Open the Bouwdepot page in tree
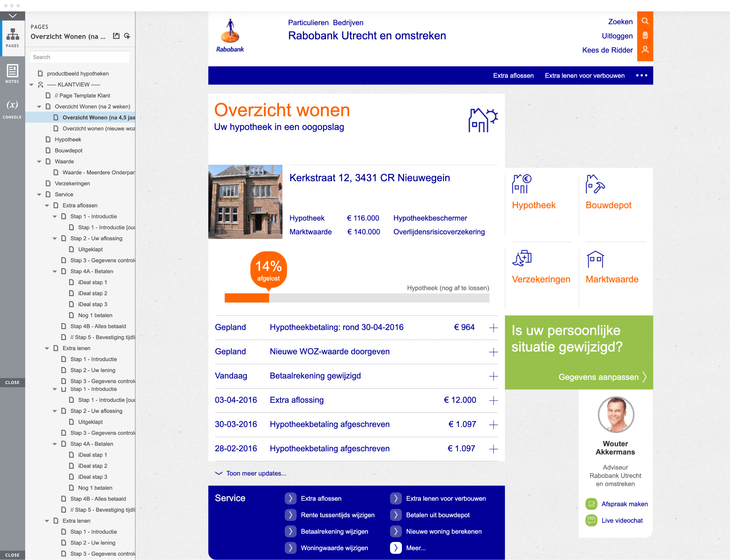Viewport: 730px width, 560px height. point(68,150)
